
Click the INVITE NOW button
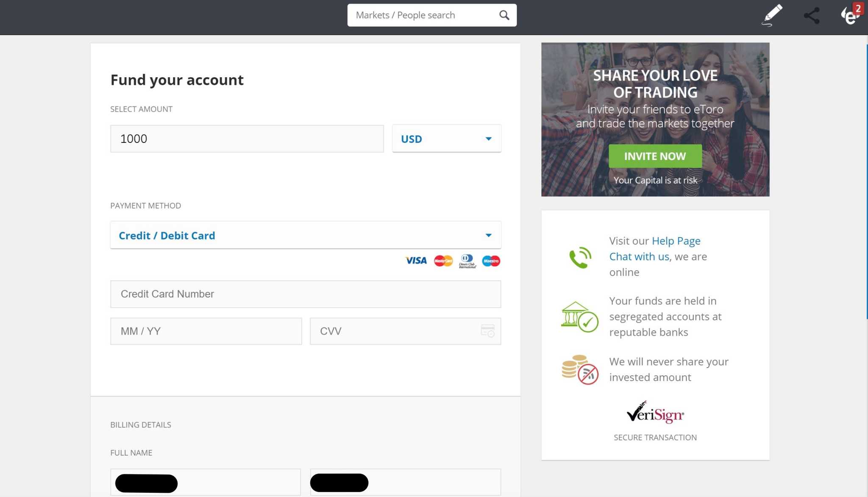pos(655,156)
